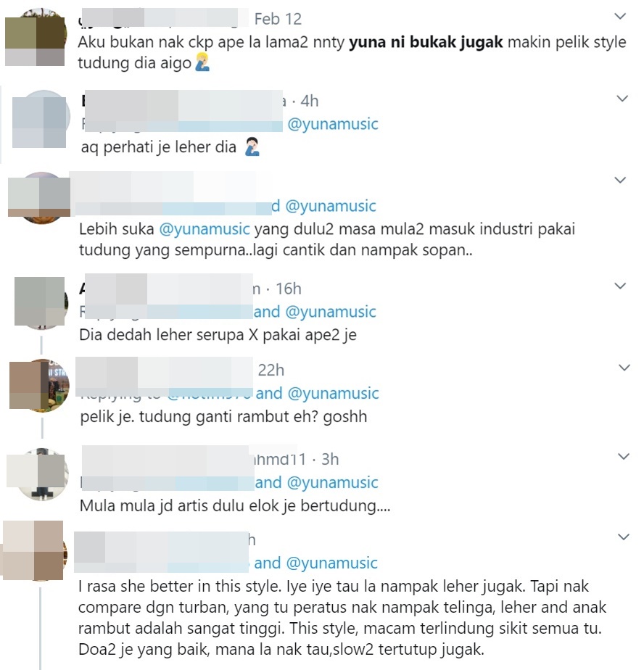644x670 pixels.
Task: Expand the chevron on the 'Lebih suka' tweet
Action: pos(620,180)
